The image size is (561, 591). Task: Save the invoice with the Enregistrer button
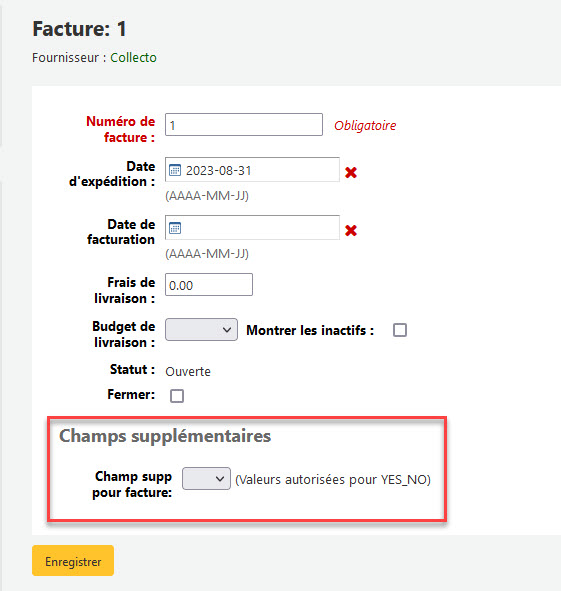[73, 560]
